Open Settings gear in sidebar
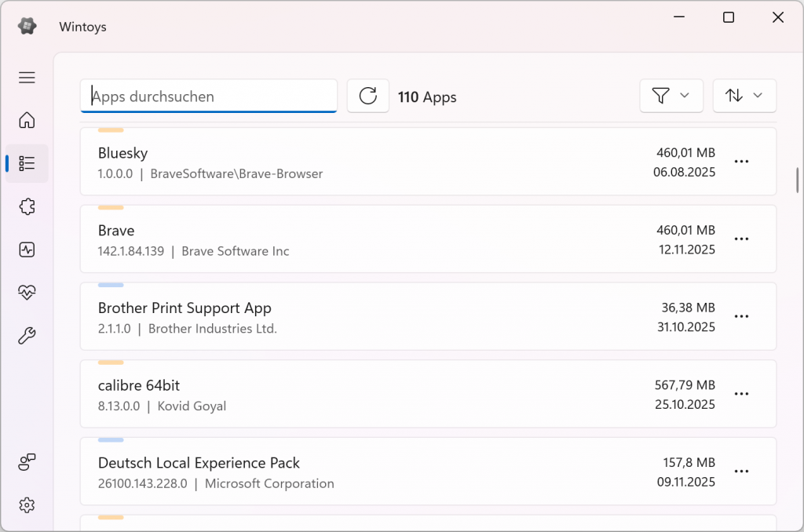 (x=27, y=505)
